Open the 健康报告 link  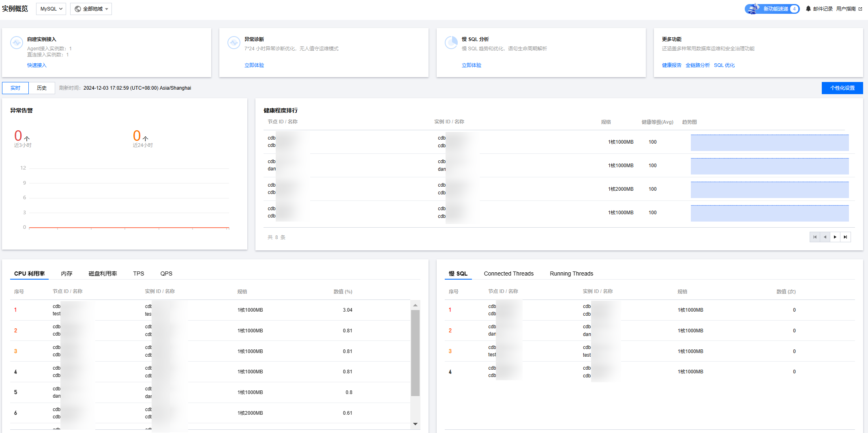pyautogui.click(x=672, y=65)
